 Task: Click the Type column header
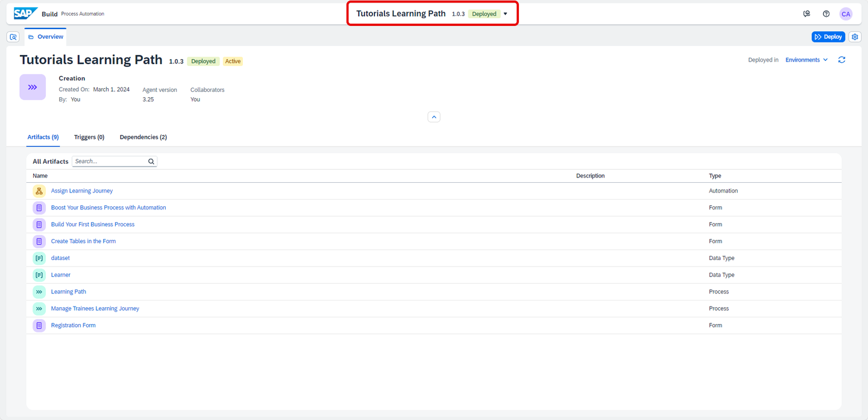(715, 176)
